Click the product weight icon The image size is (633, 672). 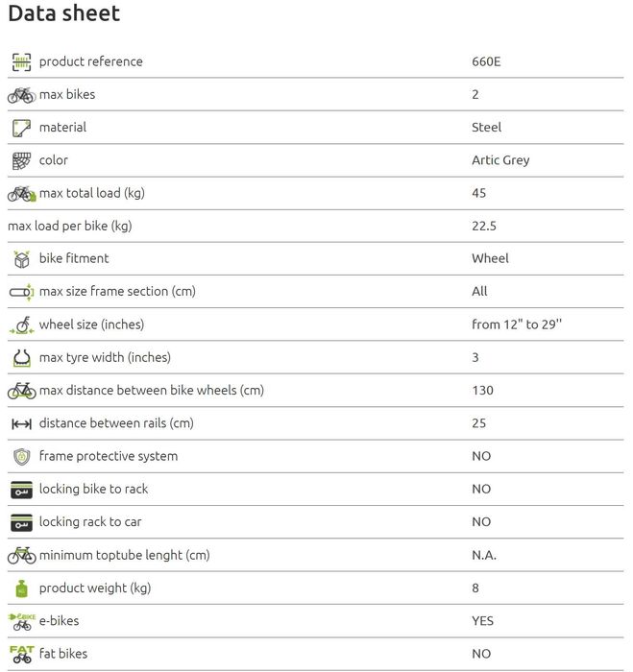21,588
